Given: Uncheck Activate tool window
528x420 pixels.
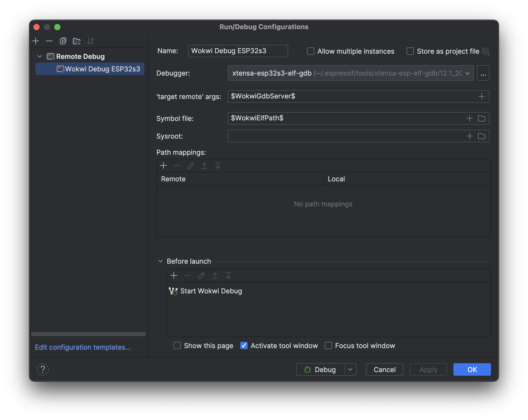Looking at the screenshot, I should pos(244,345).
